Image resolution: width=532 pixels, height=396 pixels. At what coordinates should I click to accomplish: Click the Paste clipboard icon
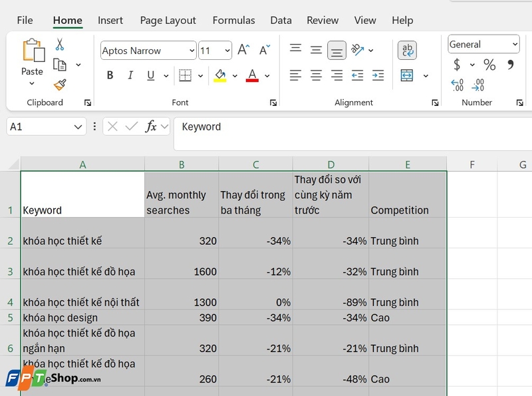33,50
